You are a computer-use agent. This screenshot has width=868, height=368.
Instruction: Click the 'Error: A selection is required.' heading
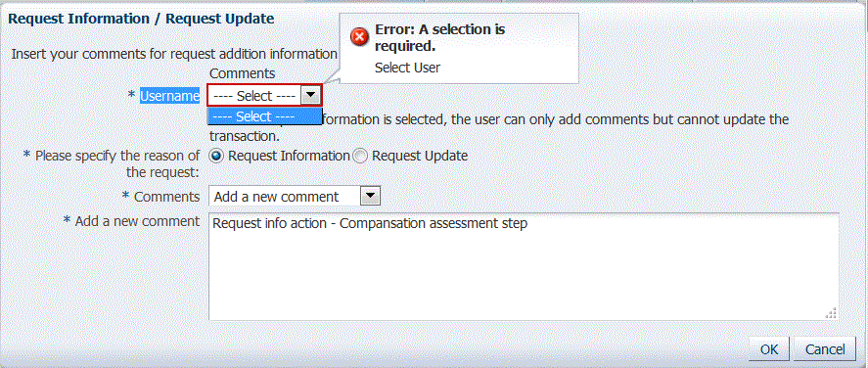point(440,37)
